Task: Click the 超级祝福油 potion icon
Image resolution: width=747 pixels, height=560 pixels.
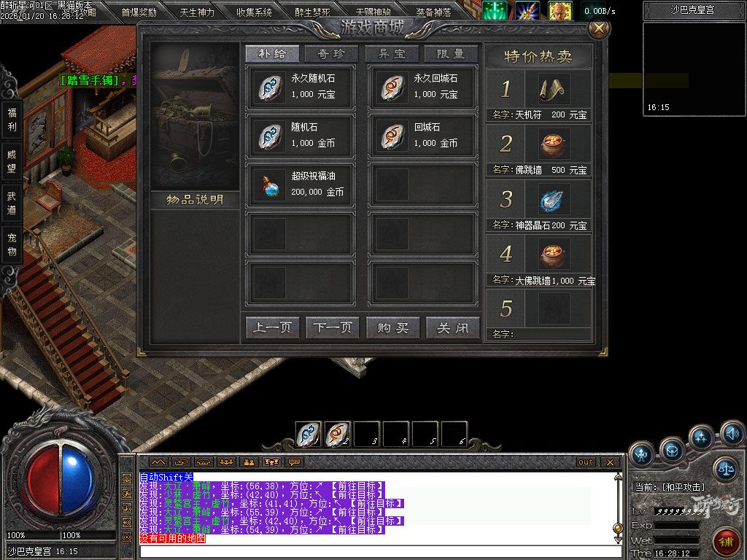Action: click(268, 184)
